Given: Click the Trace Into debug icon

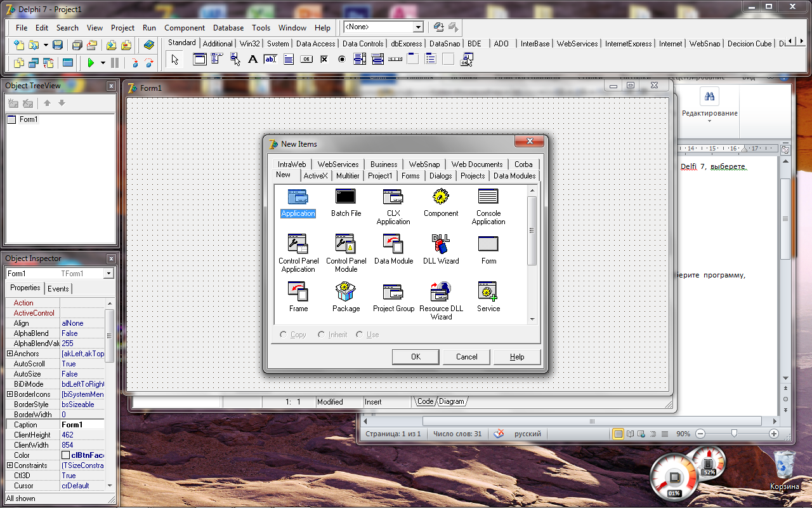Looking at the screenshot, I should pyautogui.click(x=135, y=63).
